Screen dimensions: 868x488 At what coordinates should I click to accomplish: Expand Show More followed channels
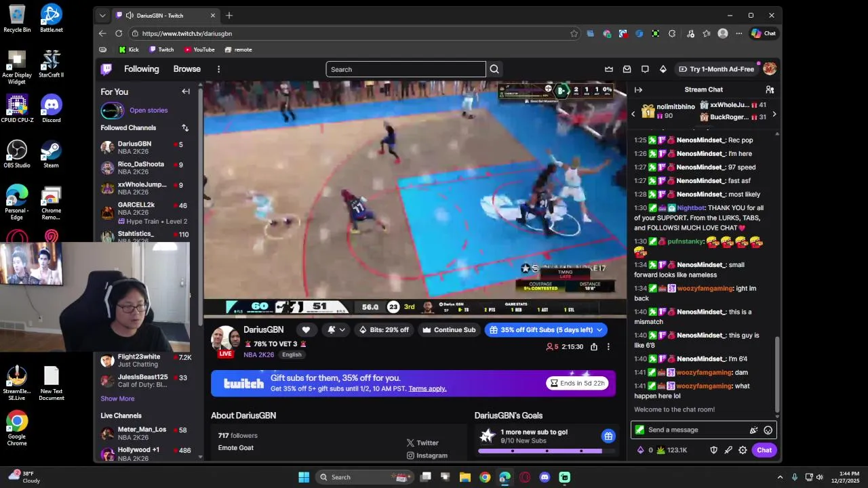117,399
